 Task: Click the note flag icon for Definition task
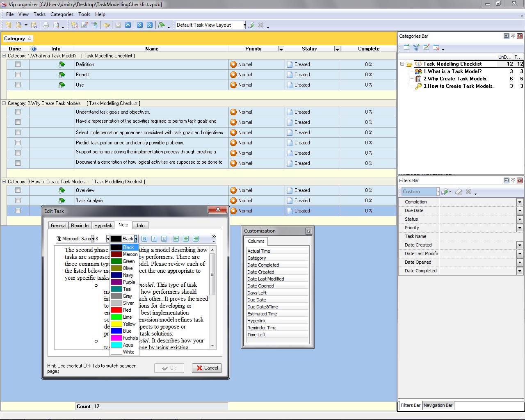[x=62, y=64]
